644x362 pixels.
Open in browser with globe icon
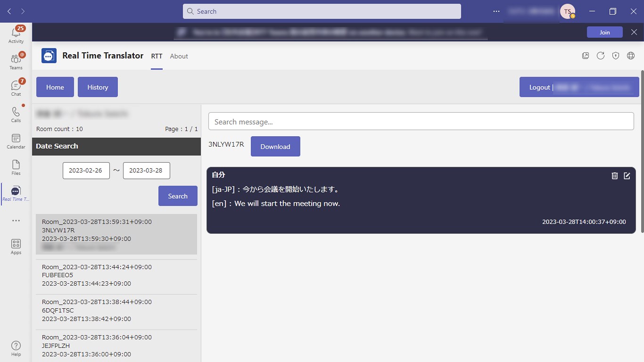coord(631,56)
